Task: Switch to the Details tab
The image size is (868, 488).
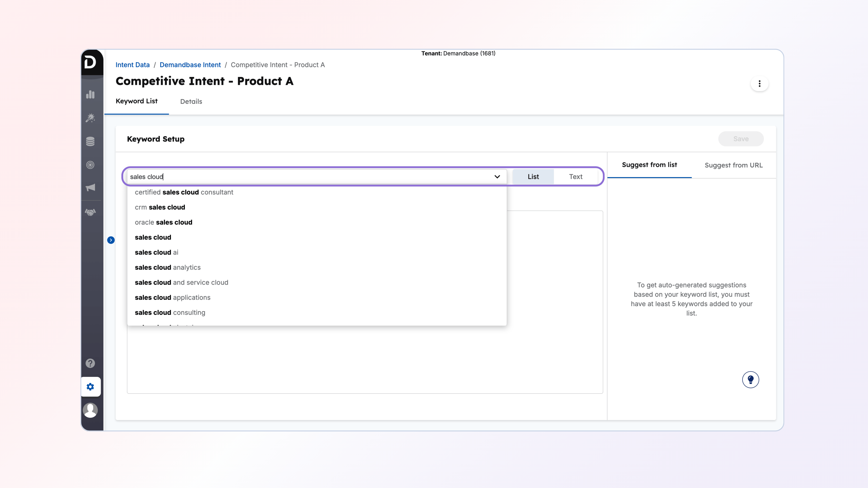Action: (x=191, y=101)
